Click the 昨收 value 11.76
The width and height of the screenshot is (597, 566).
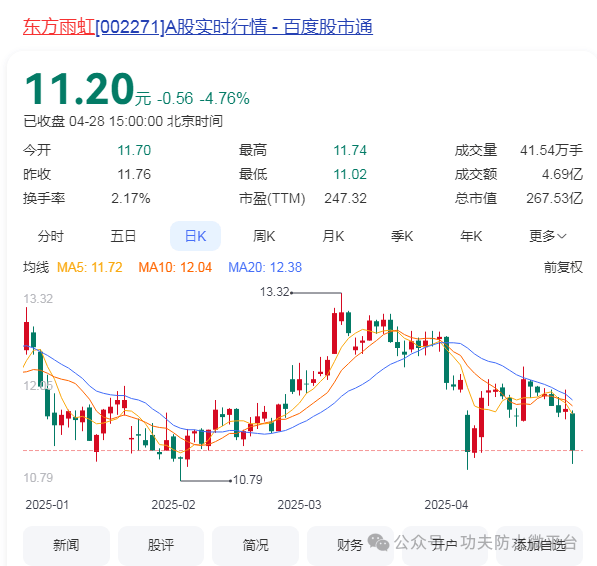tap(134, 174)
